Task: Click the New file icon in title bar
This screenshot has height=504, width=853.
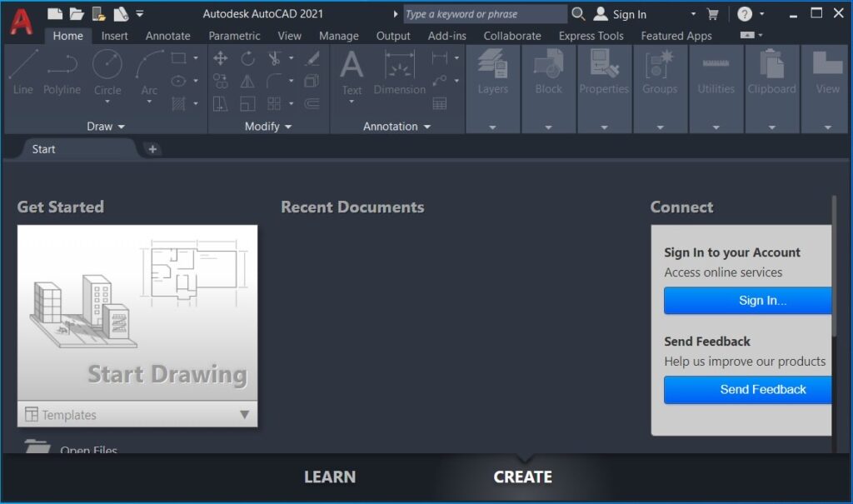Action: tap(54, 13)
